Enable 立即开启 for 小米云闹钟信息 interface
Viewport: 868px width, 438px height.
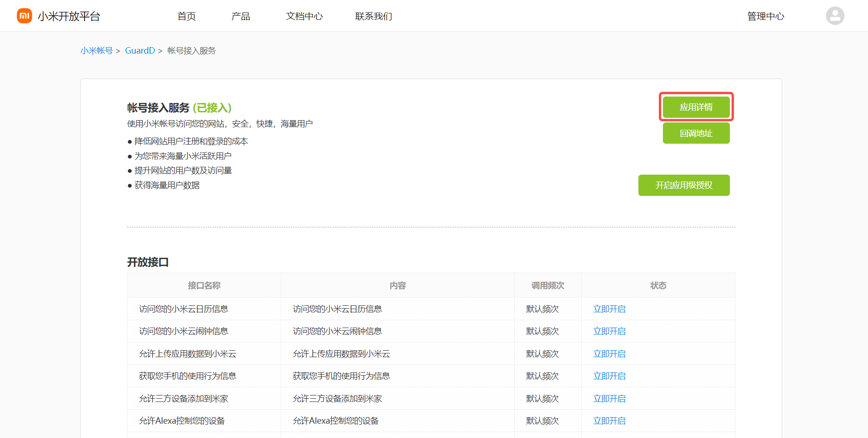[609, 331]
